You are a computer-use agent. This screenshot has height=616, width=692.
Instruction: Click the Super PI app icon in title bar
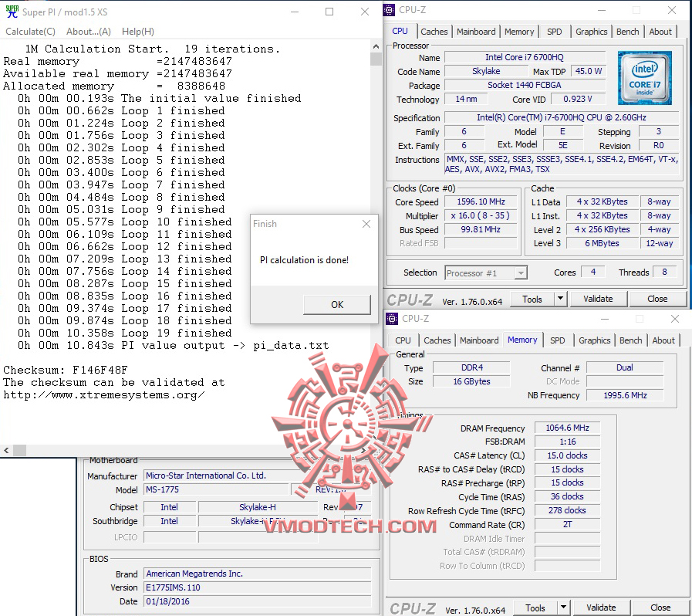[12, 12]
